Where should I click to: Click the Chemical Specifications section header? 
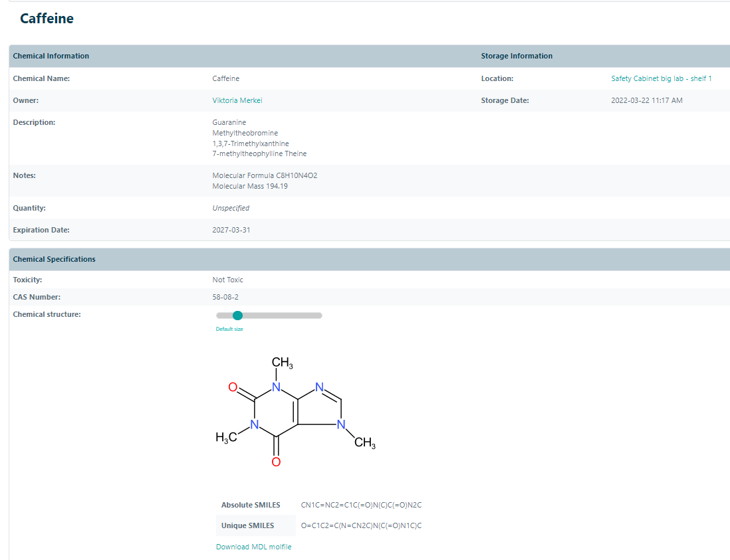pos(54,259)
